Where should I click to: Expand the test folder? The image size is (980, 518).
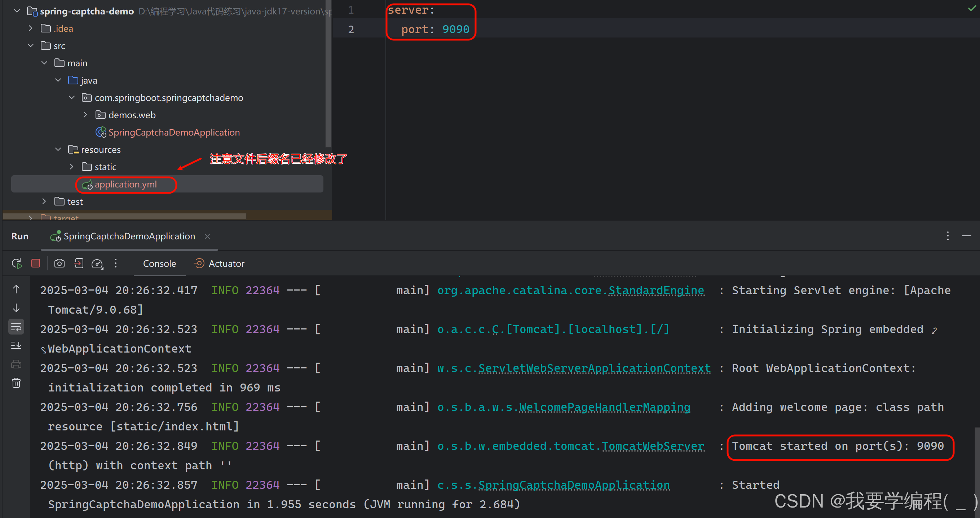[44, 201]
